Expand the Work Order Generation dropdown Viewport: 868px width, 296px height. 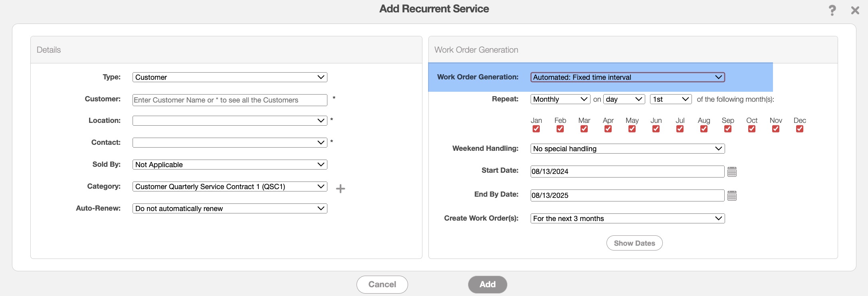(x=627, y=77)
